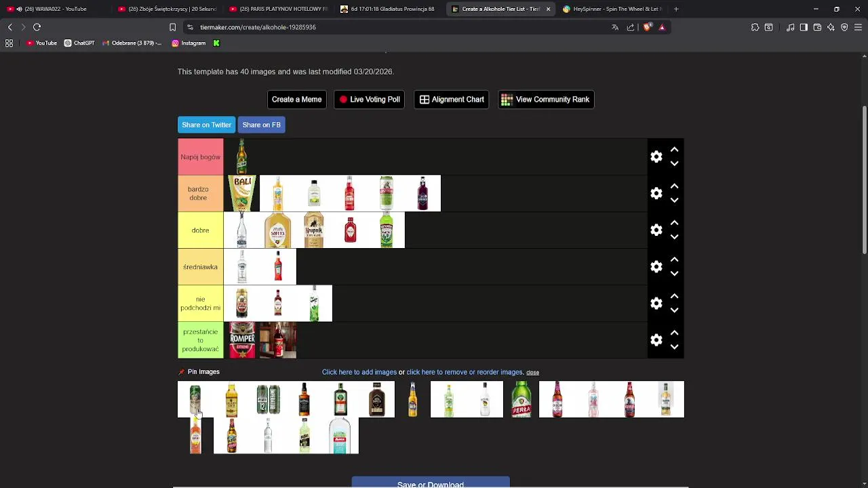Switch to Zbóje Świętokrzyscy YouTube tab
The image size is (868, 488).
(x=167, y=9)
